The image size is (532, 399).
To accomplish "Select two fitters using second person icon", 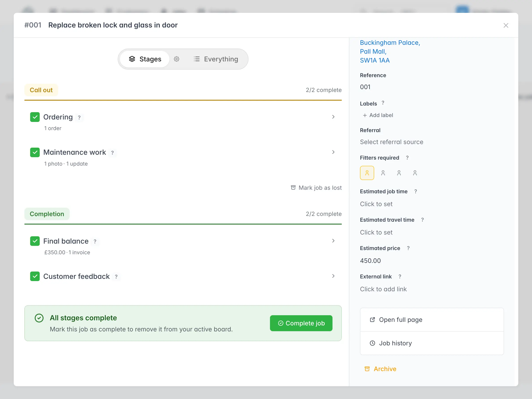I will click(383, 173).
